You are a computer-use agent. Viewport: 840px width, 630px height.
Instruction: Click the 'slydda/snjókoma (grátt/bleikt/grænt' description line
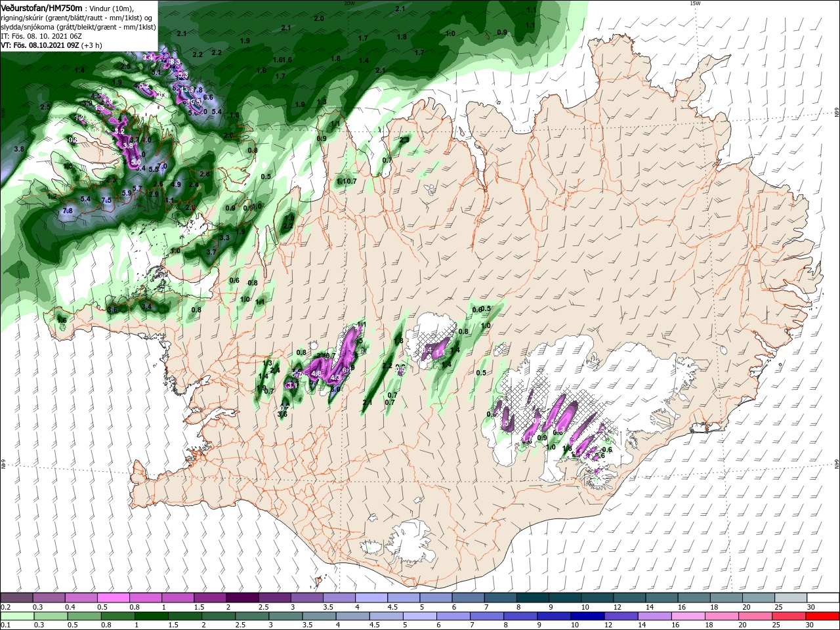[78, 26]
